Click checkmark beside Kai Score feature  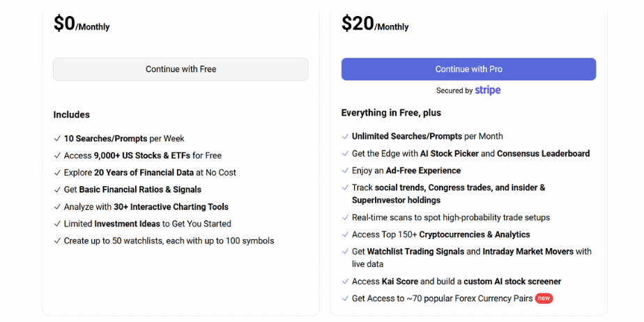pos(345,282)
